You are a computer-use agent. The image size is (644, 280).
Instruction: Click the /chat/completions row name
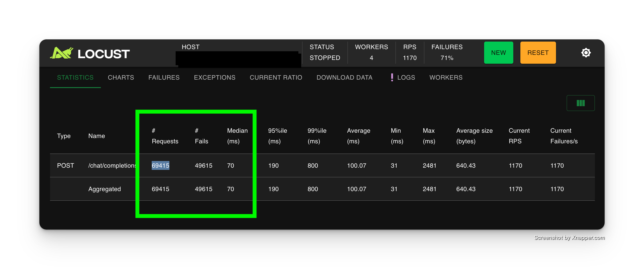[x=111, y=165]
